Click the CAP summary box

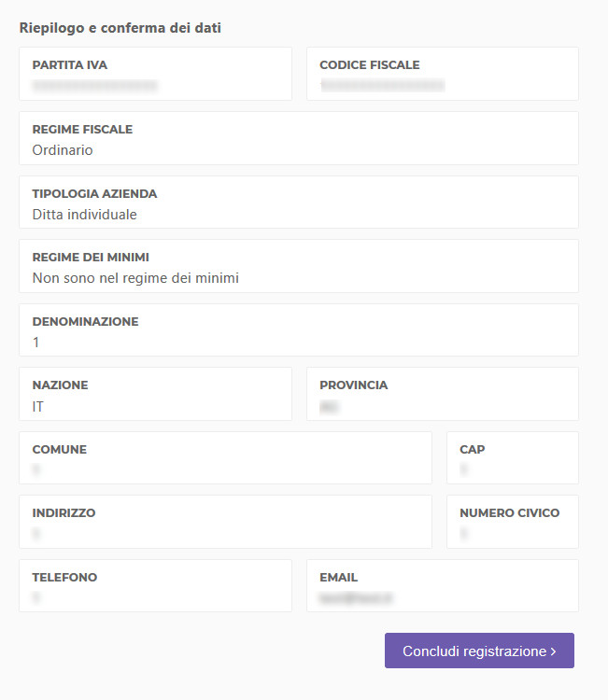pos(513,458)
